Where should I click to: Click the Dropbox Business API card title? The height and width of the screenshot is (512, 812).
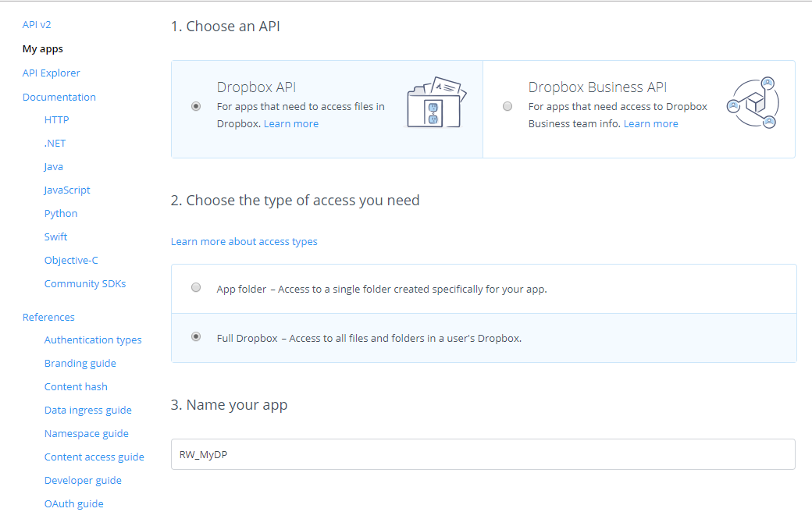click(597, 87)
